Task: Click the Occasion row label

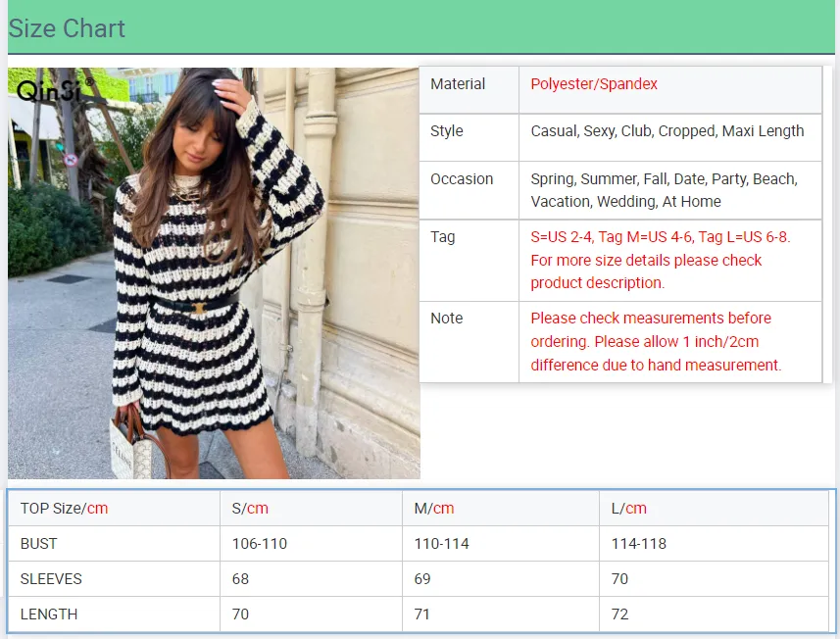Action: click(462, 179)
